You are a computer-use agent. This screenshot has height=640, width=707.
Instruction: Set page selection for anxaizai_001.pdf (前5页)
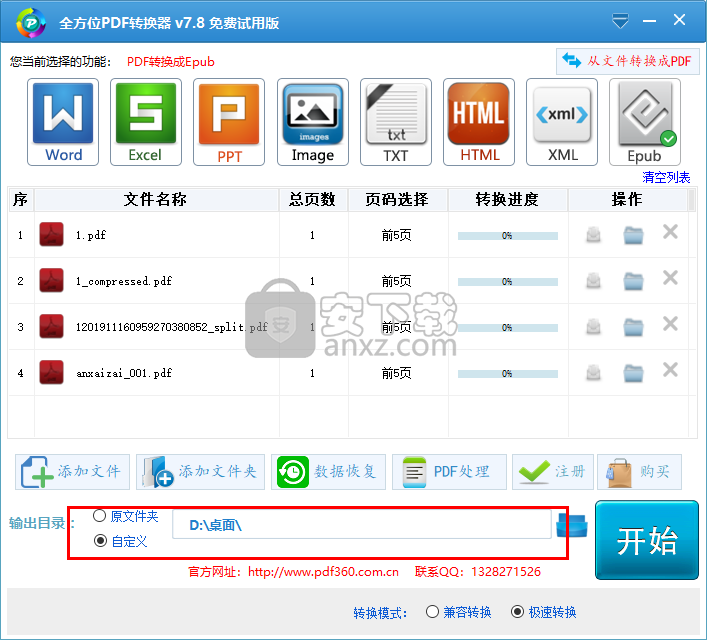(x=396, y=373)
